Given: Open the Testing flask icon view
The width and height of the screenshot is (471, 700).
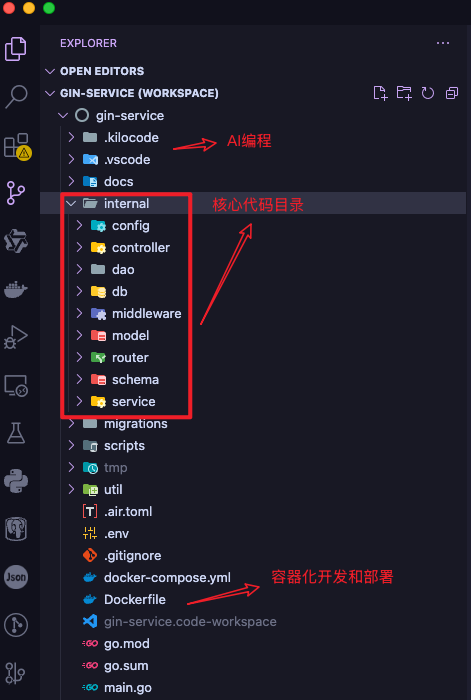Looking at the screenshot, I should point(16,433).
